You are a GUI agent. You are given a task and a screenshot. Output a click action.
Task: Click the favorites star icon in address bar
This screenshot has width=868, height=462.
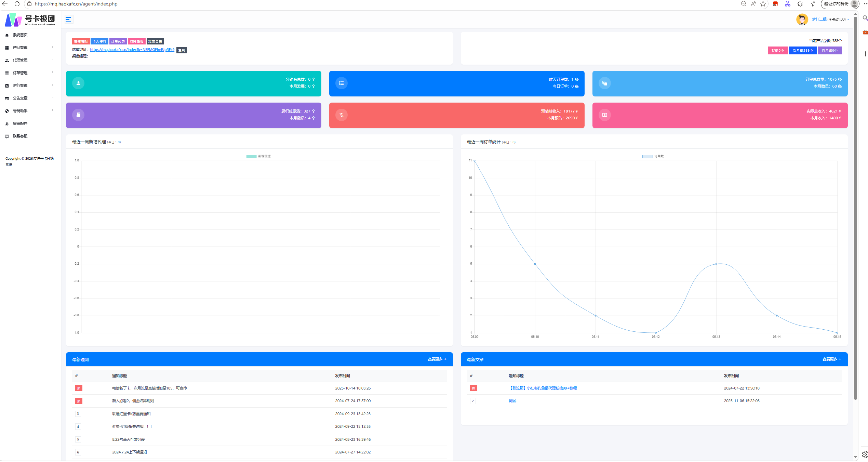(x=763, y=4)
